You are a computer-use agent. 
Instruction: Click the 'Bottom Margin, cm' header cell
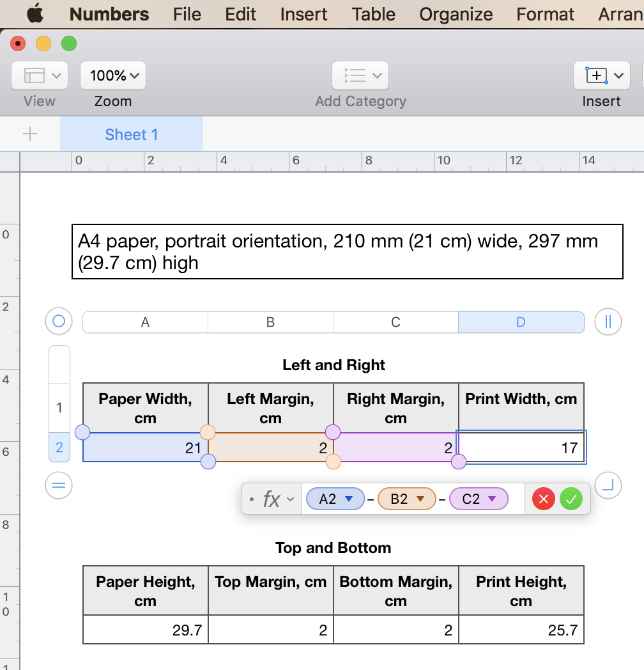(396, 591)
